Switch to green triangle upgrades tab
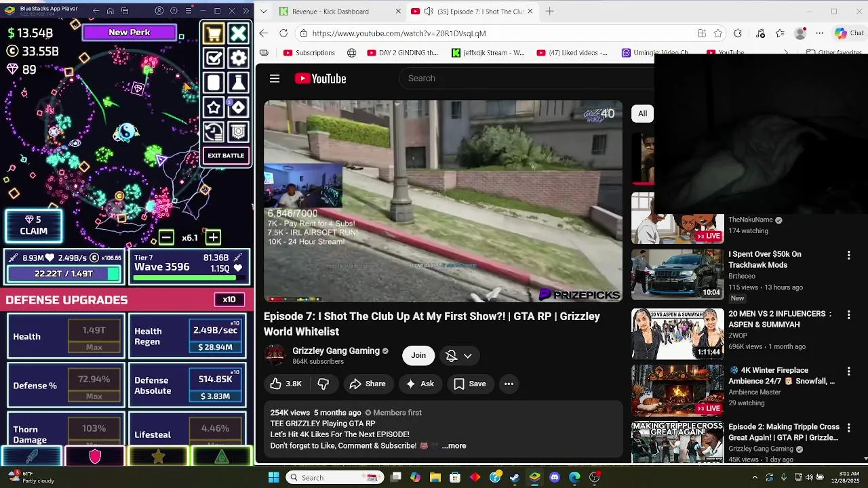The image size is (868, 488). point(222,457)
